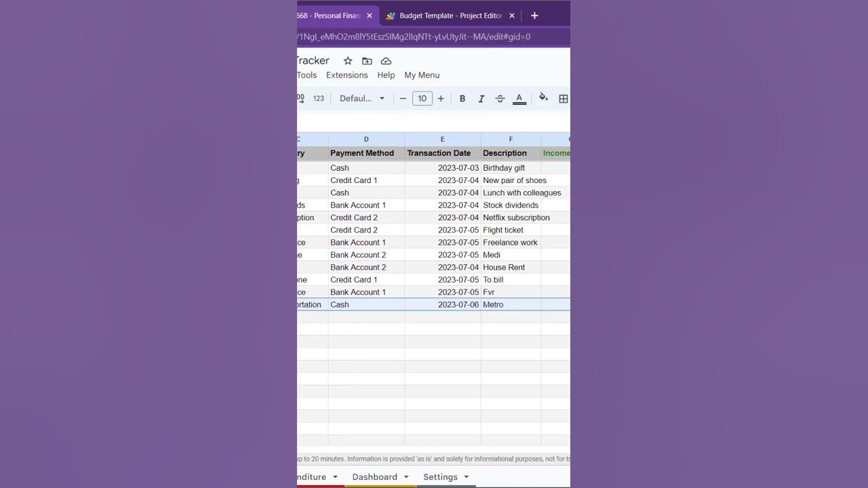
Task: Open the Extensions menu
Action: point(347,75)
